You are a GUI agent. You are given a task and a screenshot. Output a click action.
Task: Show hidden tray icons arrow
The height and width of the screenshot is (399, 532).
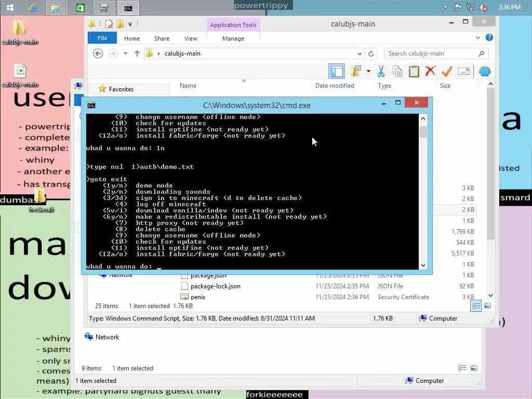pyautogui.click(x=445, y=7)
